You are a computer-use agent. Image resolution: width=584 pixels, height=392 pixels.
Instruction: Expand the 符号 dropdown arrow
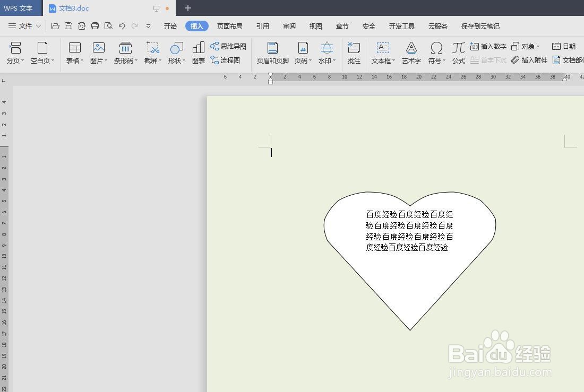click(444, 60)
